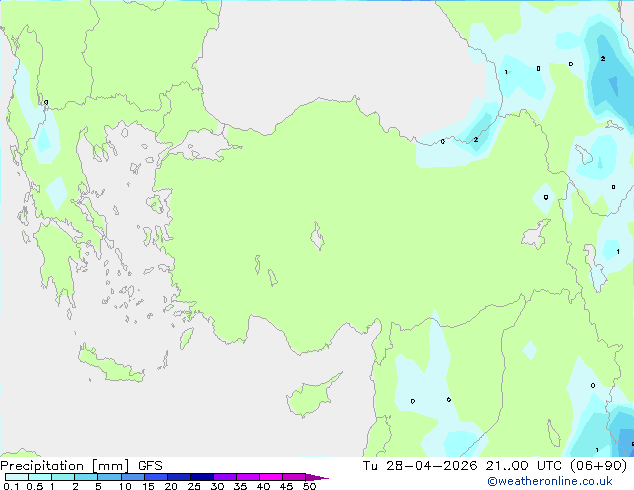Select the 35–40 mm violet swatch

point(247,477)
